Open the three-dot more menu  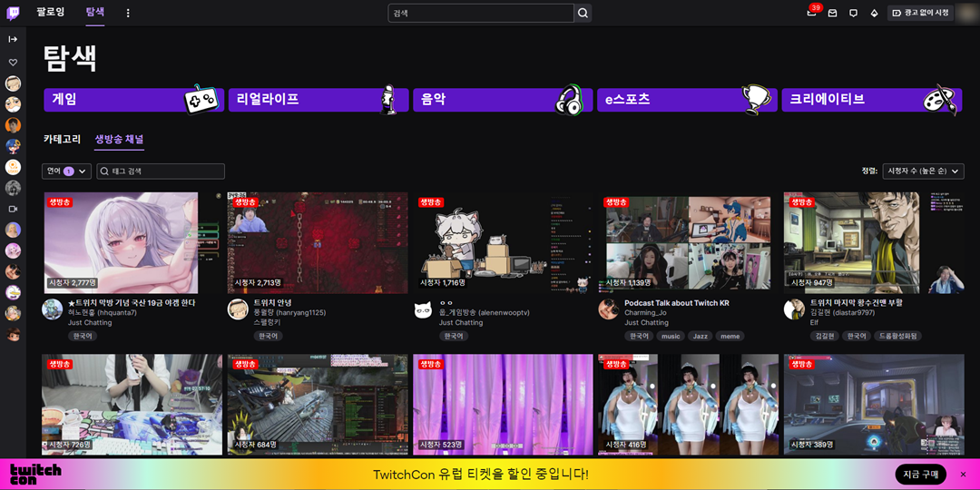pos(128,13)
